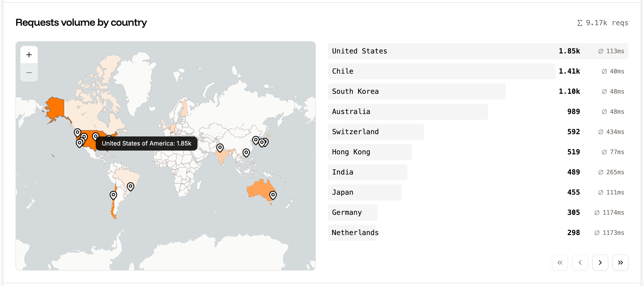This screenshot has height=286, width=644.
Task: Click the pin over Brazil's southern coast
Action: 131,187
